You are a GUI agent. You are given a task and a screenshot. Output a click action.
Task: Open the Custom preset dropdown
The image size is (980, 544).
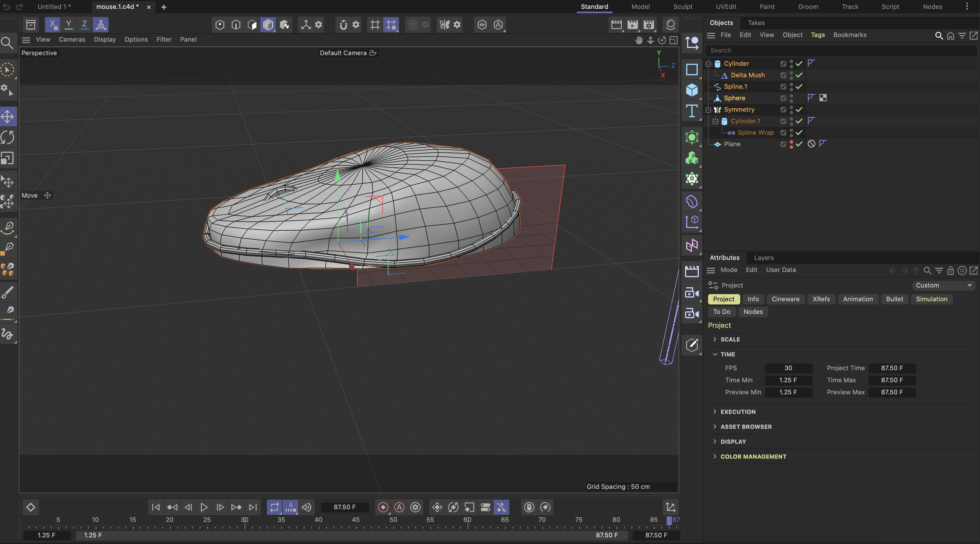click(x=943, y=285)
